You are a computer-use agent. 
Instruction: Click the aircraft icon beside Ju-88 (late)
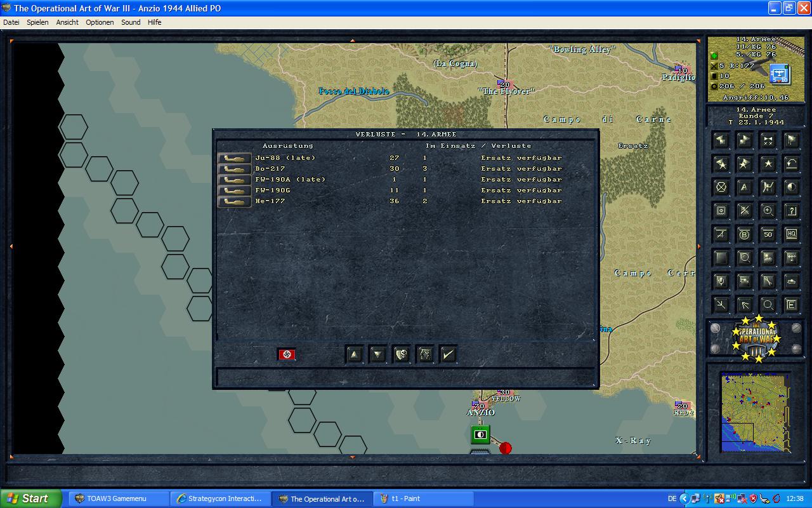[x=234, y=158]
